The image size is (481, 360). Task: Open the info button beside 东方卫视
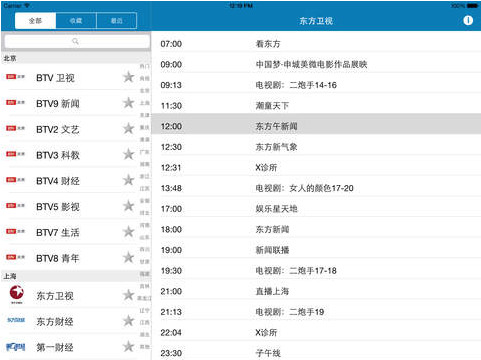point(468,21)
